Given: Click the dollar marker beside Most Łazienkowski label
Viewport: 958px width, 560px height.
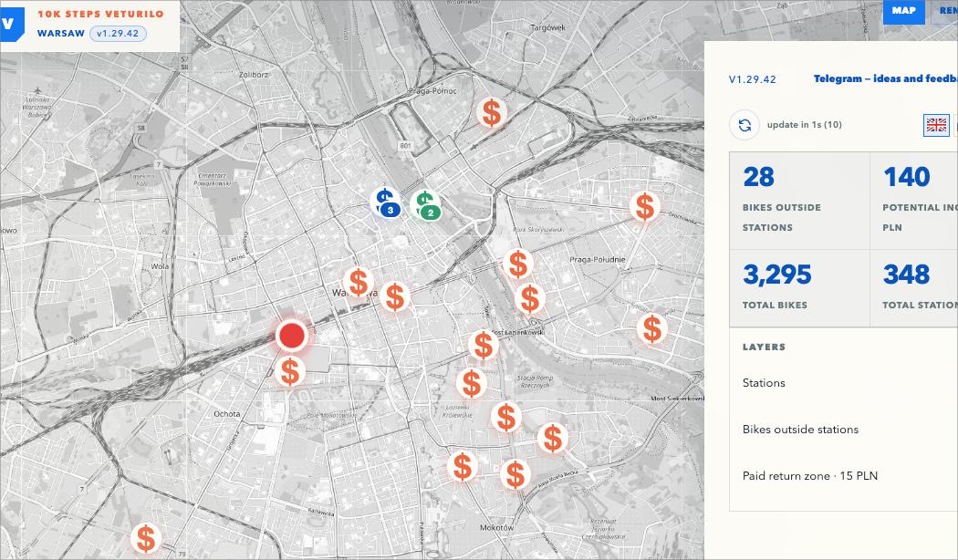Looking at the screenshot, I should [x=484, y=346].
